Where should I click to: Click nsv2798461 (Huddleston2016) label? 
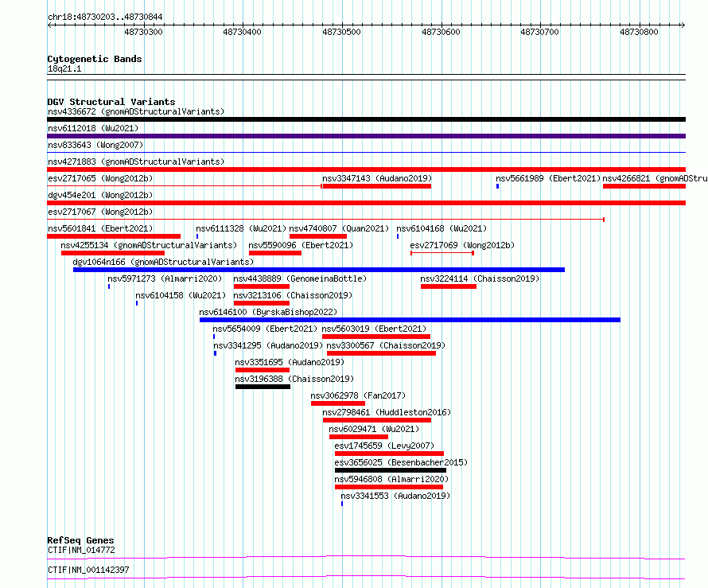[387, 412]
